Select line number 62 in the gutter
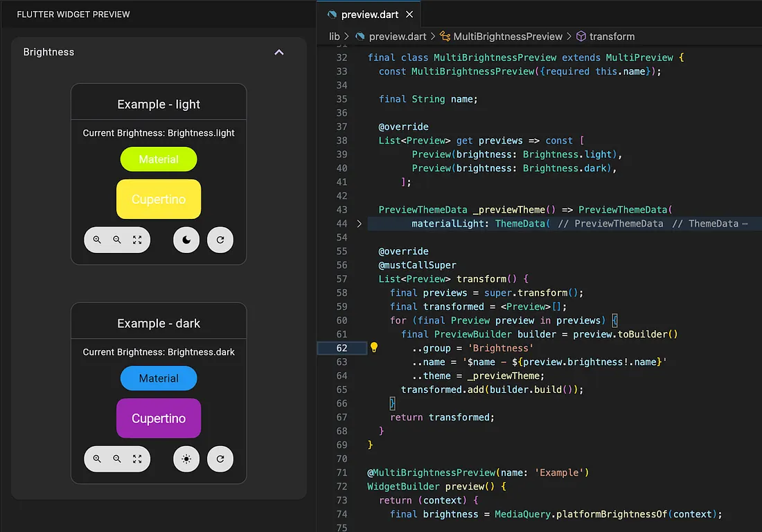The width and height of the screenshot is (762, 532). pos(342,348)
